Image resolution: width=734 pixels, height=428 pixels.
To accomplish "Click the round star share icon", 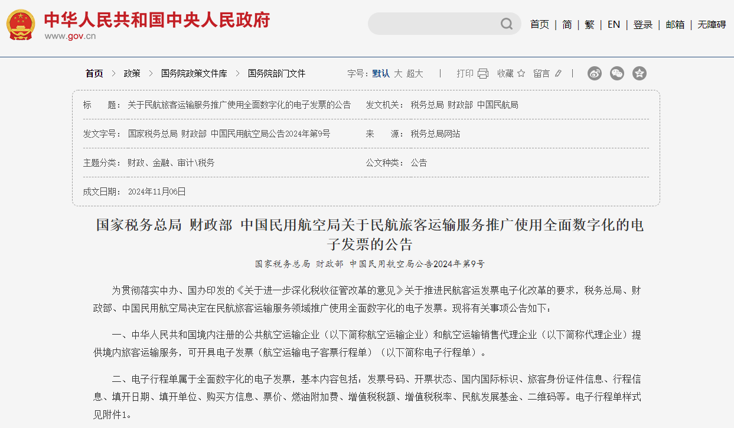I will pyautogui.click(x=639, y=73).
